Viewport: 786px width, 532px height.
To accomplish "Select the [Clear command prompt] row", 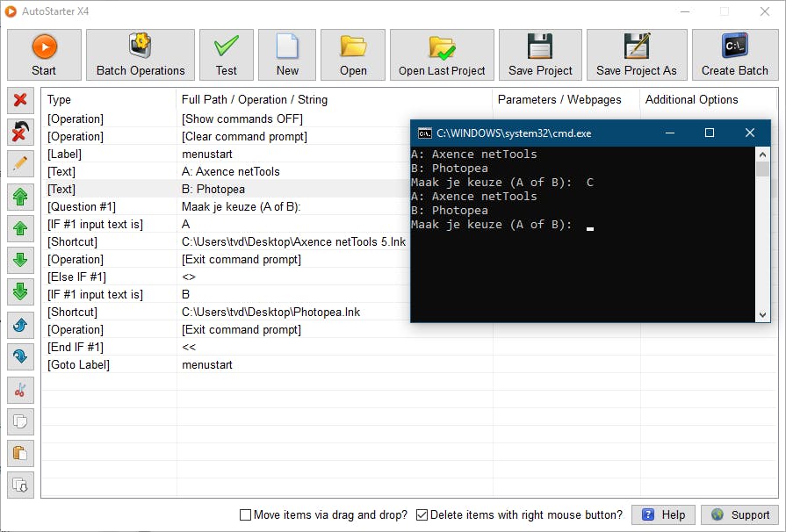I will (226, 136).
